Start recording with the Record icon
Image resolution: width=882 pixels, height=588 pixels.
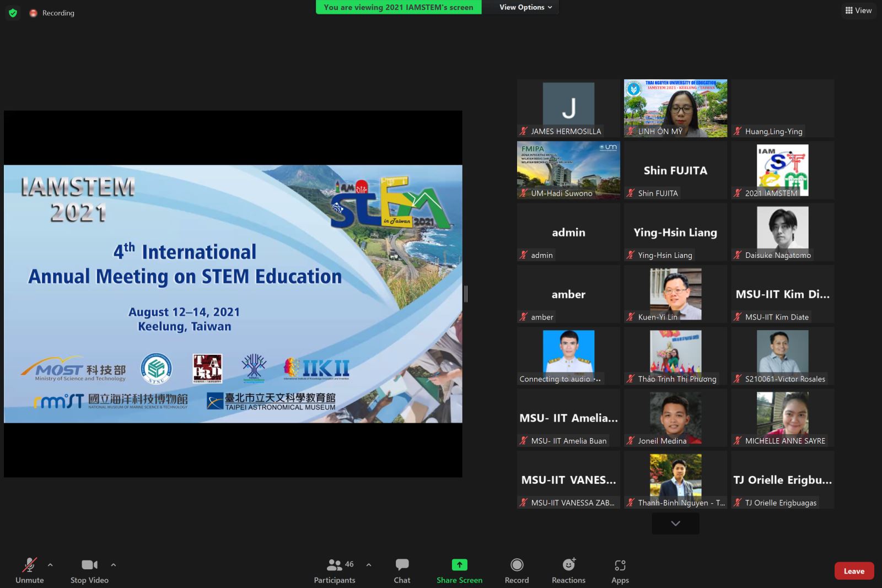click(517, 565)
